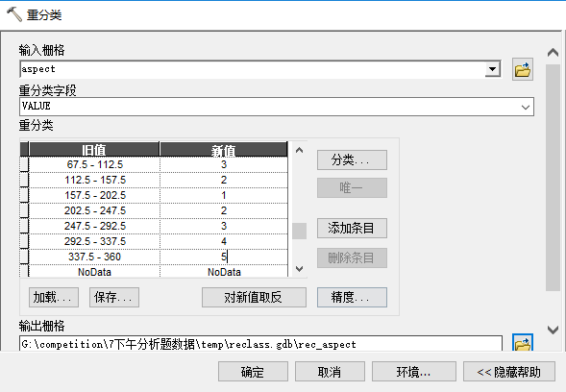Select old value cell 247.5 - 292.5
This screenshot has height=392, width=566.
click(x=94, y=226)
